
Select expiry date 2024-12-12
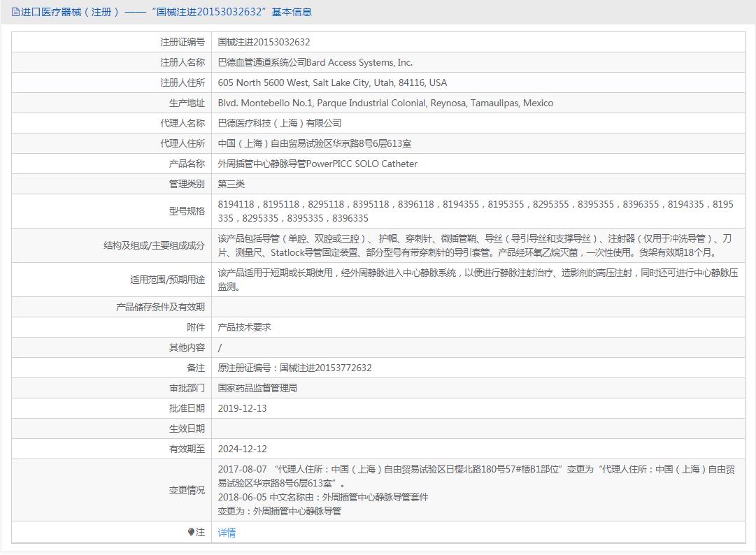[242, 449]
